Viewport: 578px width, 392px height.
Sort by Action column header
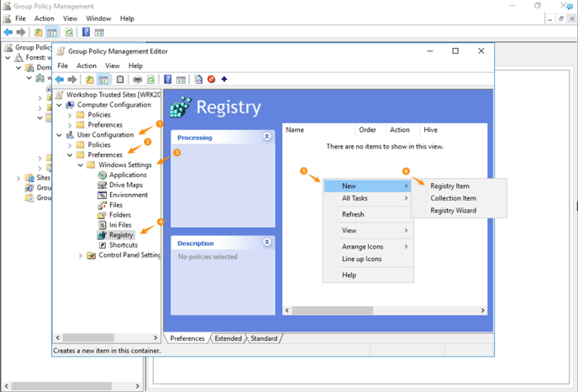point(403,130)
